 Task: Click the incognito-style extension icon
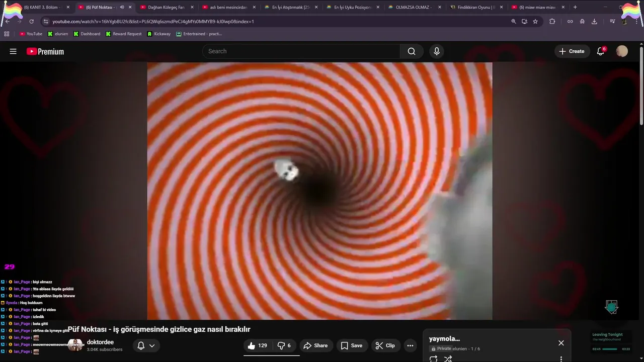pyautogui.click(x=582, y=21)
